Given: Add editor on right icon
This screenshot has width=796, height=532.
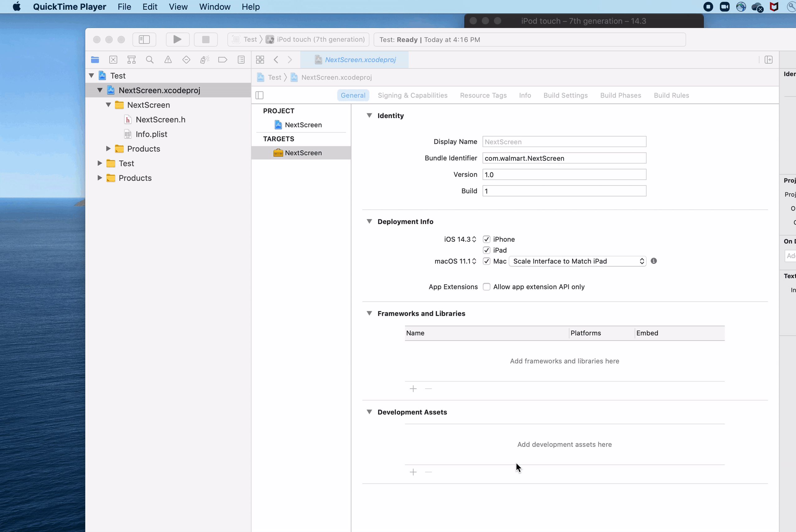Looking at the screenshot, I should (x=769, y=60).
